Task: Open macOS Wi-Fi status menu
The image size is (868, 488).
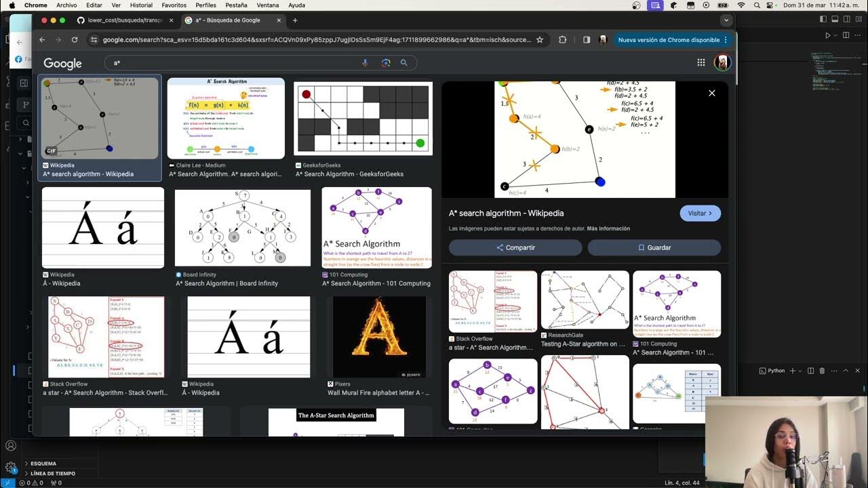Action: (x=741, y=5)
